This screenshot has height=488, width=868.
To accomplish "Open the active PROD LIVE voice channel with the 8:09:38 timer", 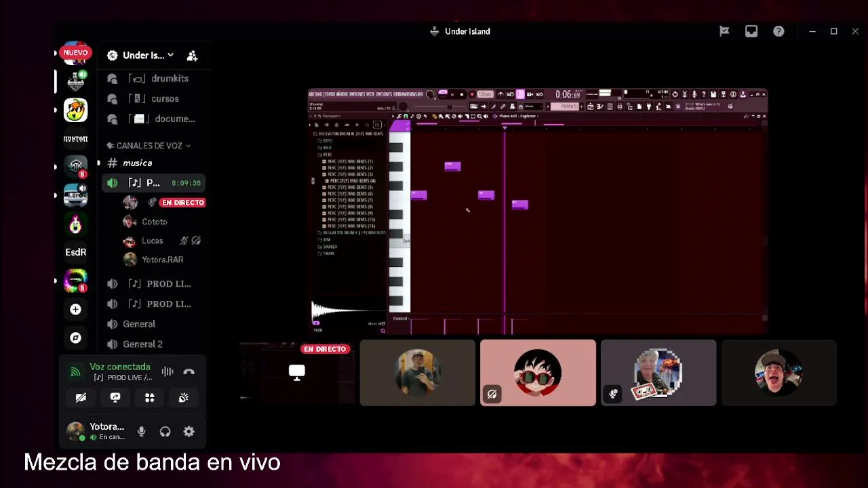I will point(155,183).
